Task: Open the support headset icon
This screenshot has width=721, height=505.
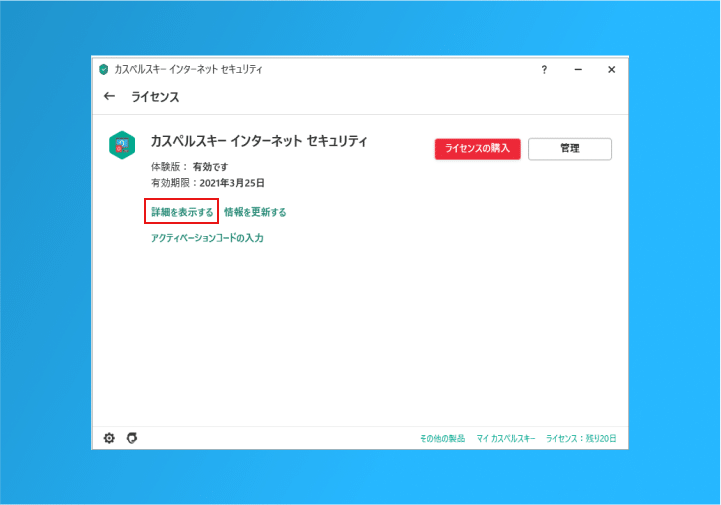Action: 131,438
